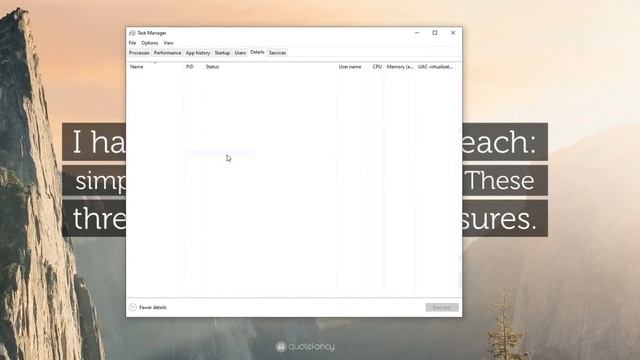Click the Task Manager title bar icon

pos(132,33)
